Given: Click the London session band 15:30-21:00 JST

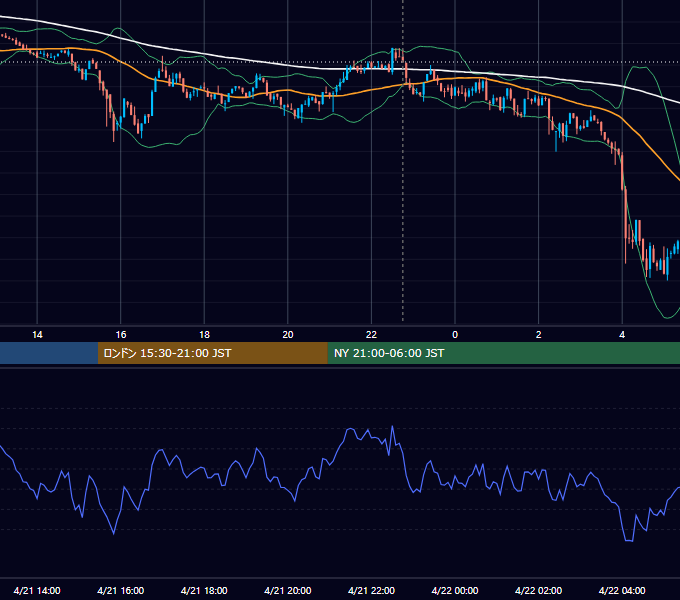Looking at the screenshot, I should tap(212, 353).
